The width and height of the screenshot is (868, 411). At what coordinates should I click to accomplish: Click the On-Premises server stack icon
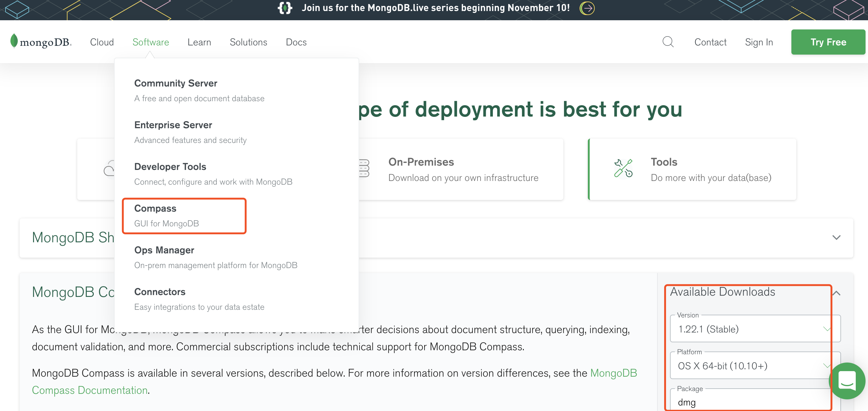[x=364, y=169]
